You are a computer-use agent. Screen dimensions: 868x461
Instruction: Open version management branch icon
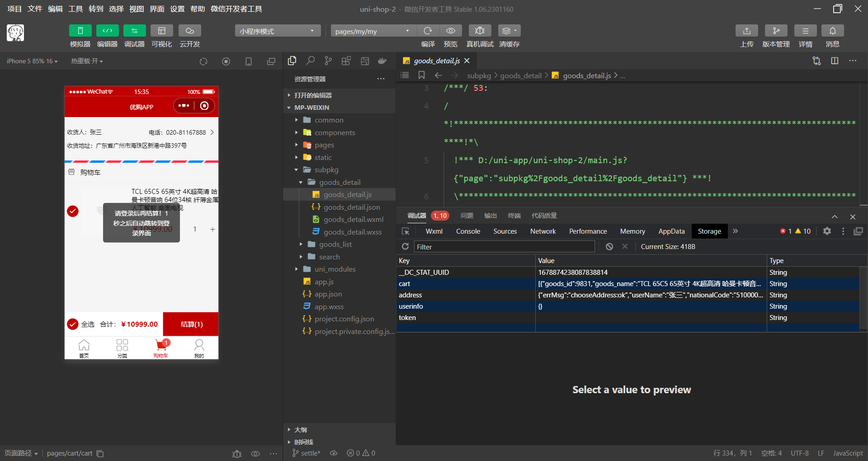pos(776,31)
